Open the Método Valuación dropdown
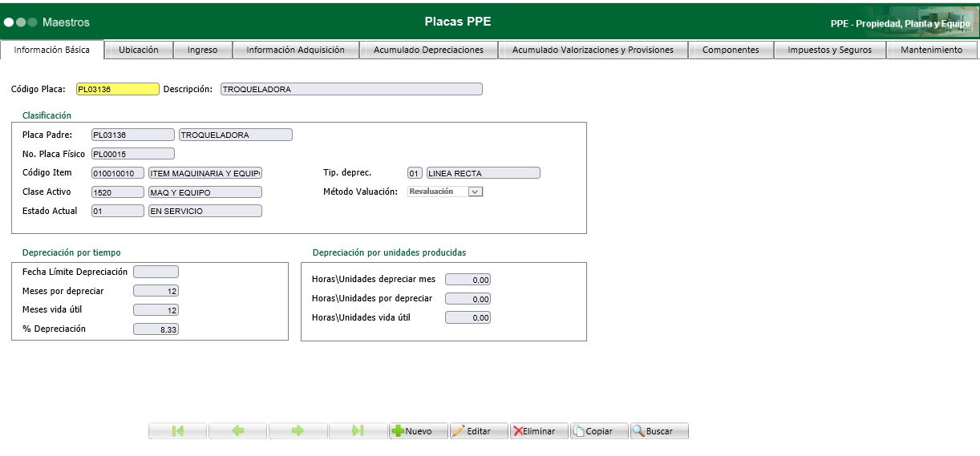The height and width of the screenshot is (456, 980). pos(445,192)
